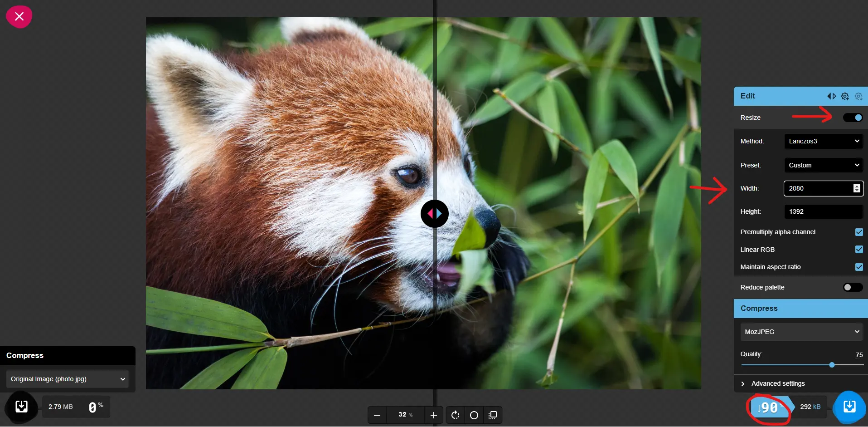This screenshot has width=868, height=427.
Task: Open the Preset dropdown set to Custom
Action: pos(823,165)
